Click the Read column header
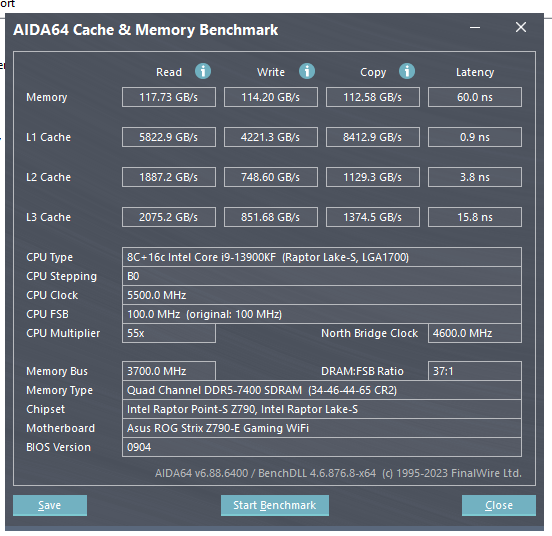The image size is (552, 536). pos(169,72)
